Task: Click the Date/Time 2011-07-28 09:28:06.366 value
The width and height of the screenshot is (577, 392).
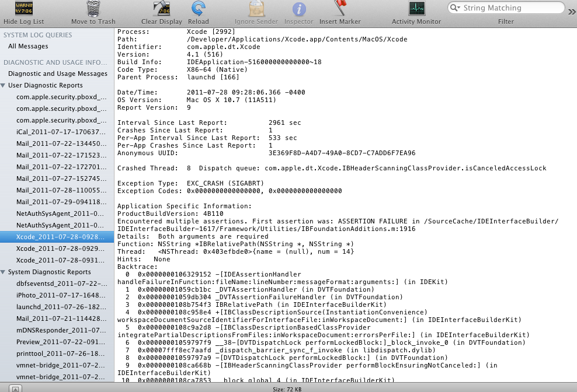Action: tap(246, 92)
